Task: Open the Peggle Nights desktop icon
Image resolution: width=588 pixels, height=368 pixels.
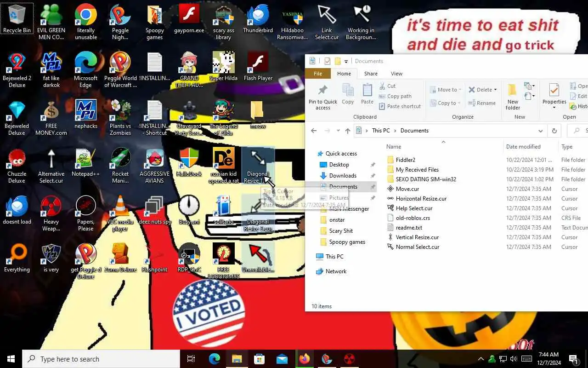Action: (120, 21)
